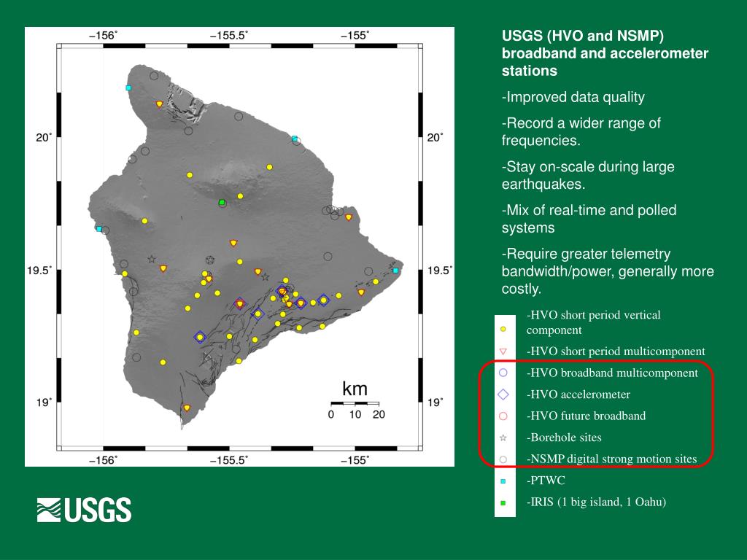Click the blue circle broadband legend symbol
This screenshot has height=560, width=747.
point(503,373)
